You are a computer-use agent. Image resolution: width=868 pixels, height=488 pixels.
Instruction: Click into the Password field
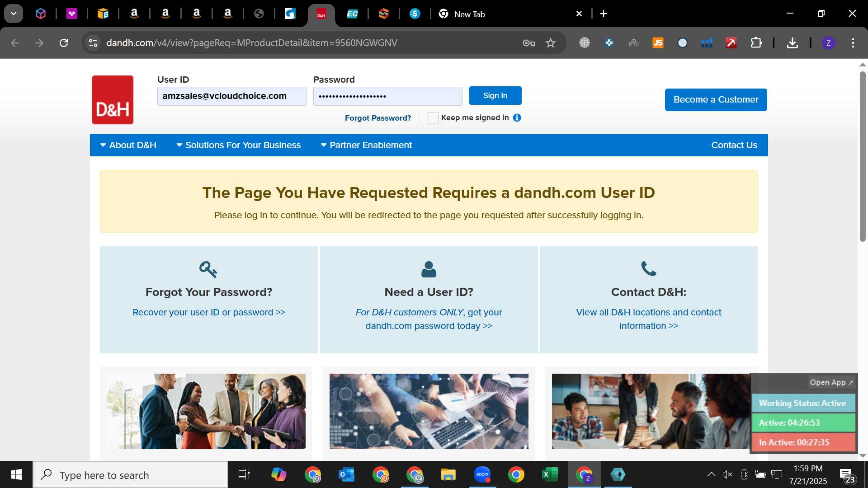[388, 96]
